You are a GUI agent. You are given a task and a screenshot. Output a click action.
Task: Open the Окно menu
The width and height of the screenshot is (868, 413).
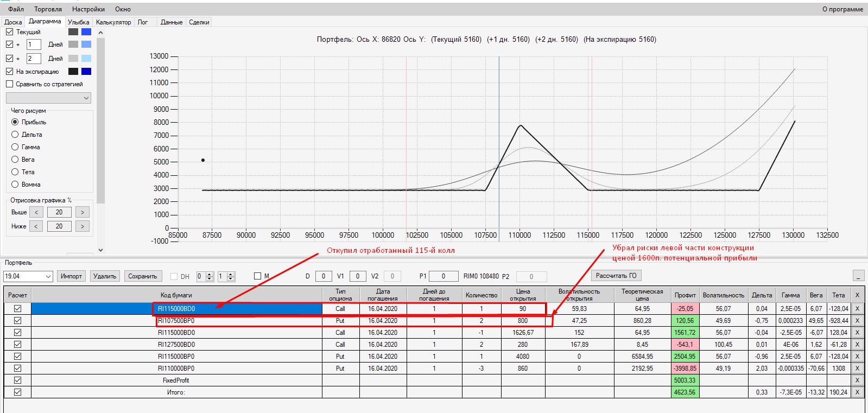[x=123, y=9]
